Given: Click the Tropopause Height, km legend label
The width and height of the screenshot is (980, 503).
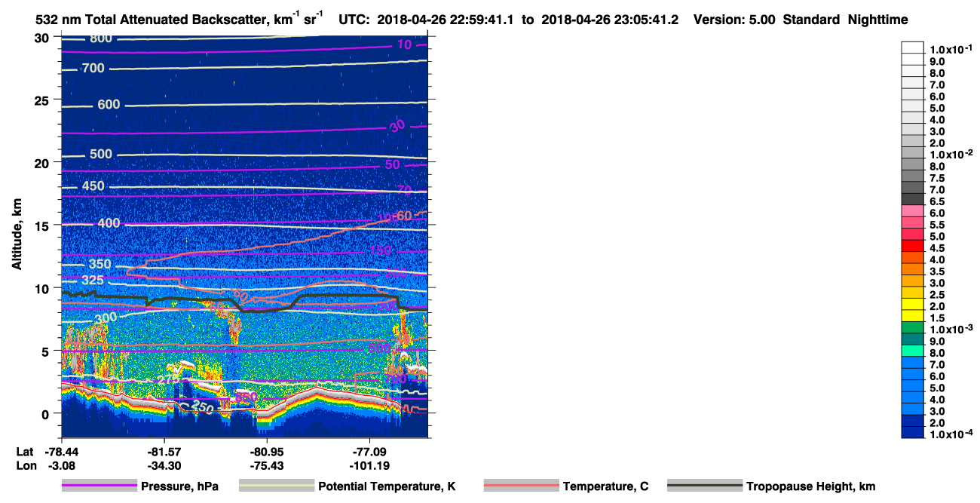Looking at the screenshot, I should point(810,487).
